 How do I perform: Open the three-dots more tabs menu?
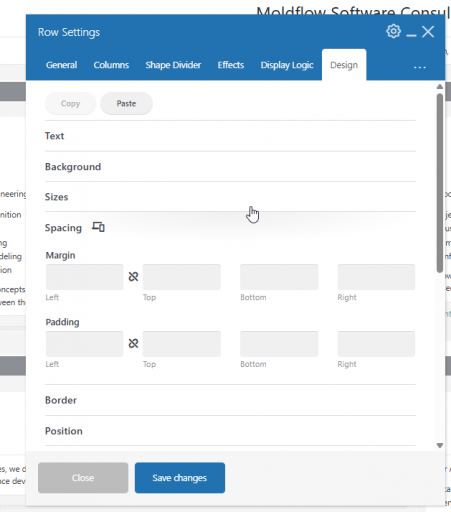tap(420, 67)
